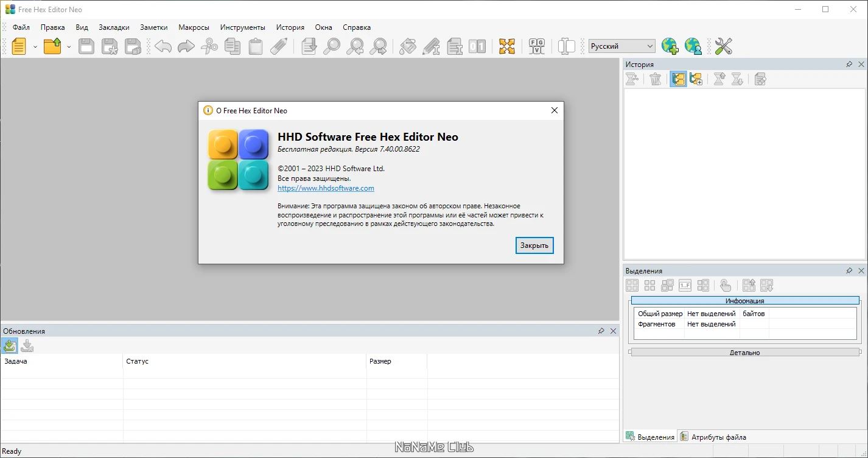Image resolution: width=868 pixels, height=458 pixels.
Task: Click the 1..F range icon in Выделения toolbar
Action: (685, 285)
